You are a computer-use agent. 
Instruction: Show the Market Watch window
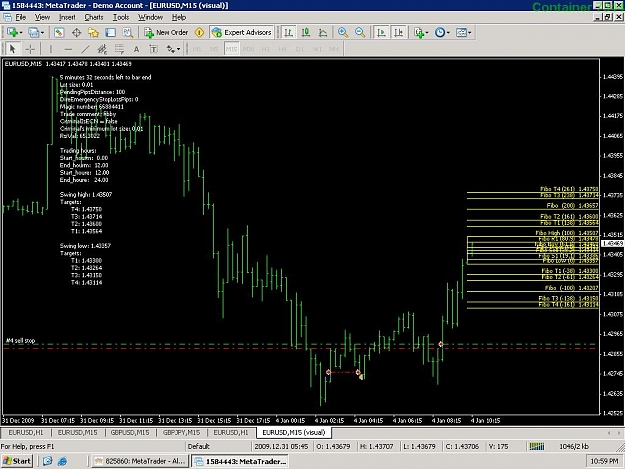59,32
